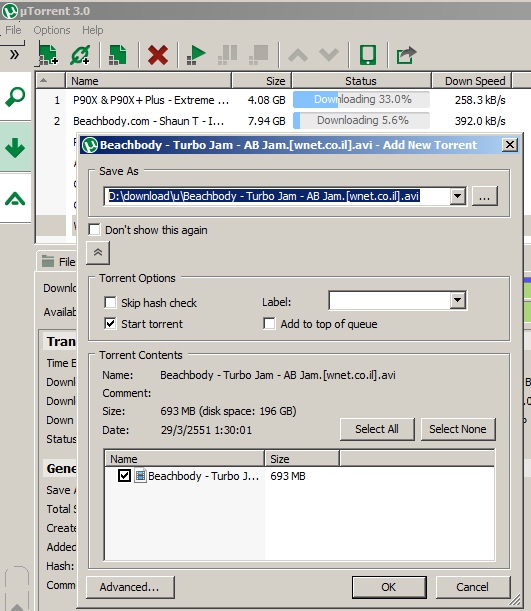Uncheck the Beachbody - Turbo J... file checkbox
The height and width of the screenshot is (611, 531).
124,476
